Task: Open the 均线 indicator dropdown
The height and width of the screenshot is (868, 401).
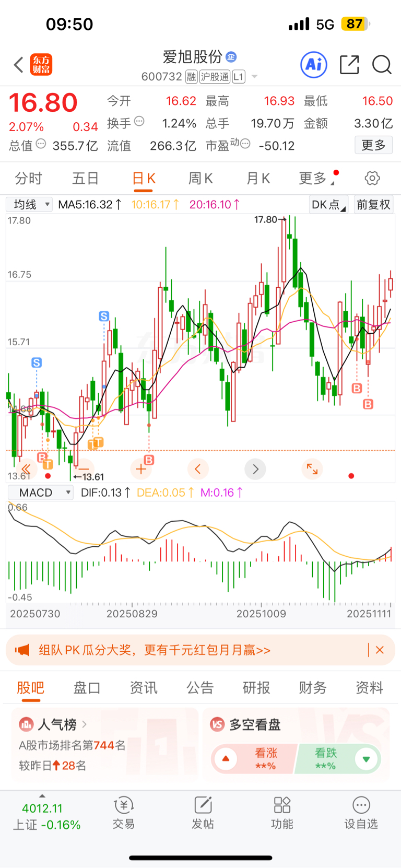Action: click(29, 205)
